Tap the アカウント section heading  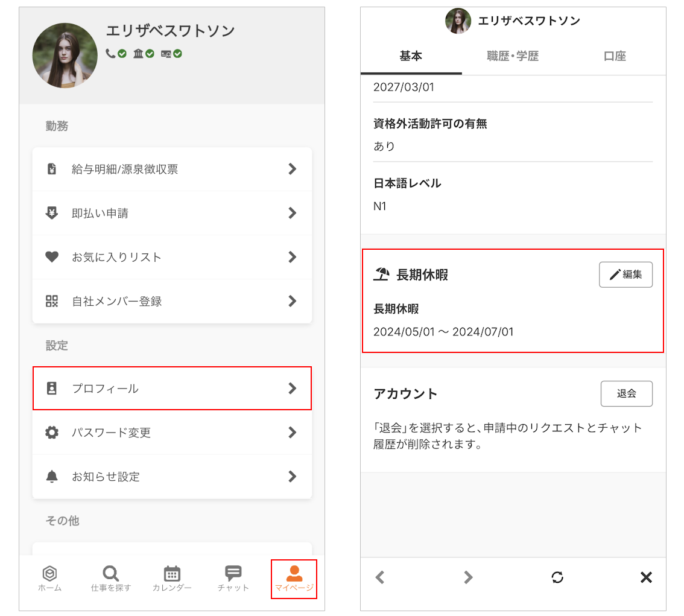click(406, 393)
